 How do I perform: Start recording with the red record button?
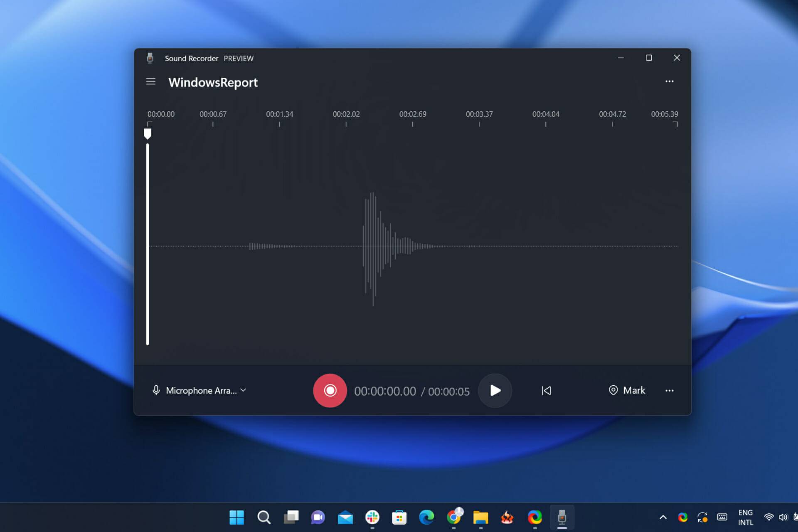pyautogui.click(x=330, y=390)
